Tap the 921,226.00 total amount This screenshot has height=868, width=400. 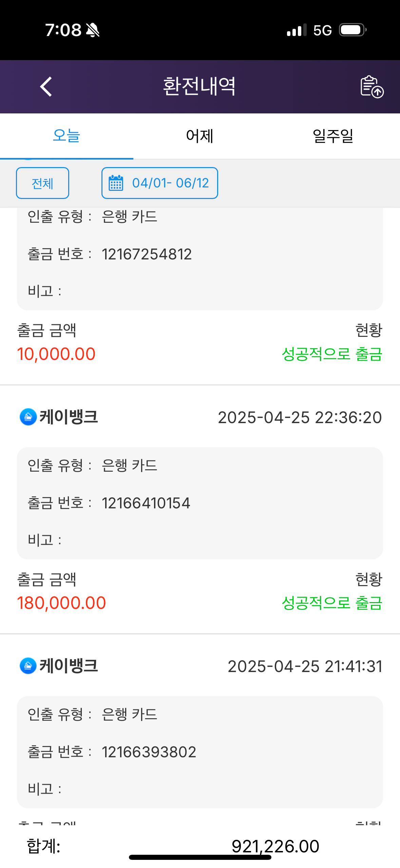(275, 846)
